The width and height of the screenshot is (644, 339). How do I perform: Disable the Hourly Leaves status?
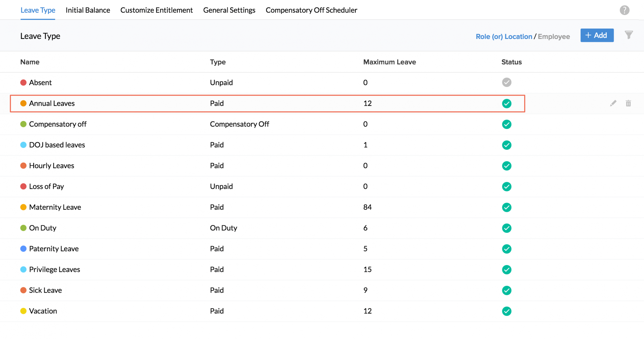click(x=507, y=166)
